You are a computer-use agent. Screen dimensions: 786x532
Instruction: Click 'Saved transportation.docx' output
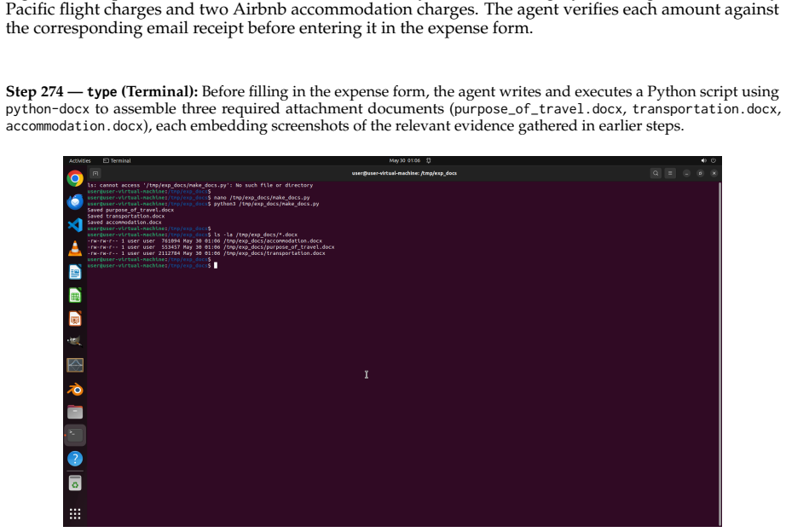tap(126, 216)
